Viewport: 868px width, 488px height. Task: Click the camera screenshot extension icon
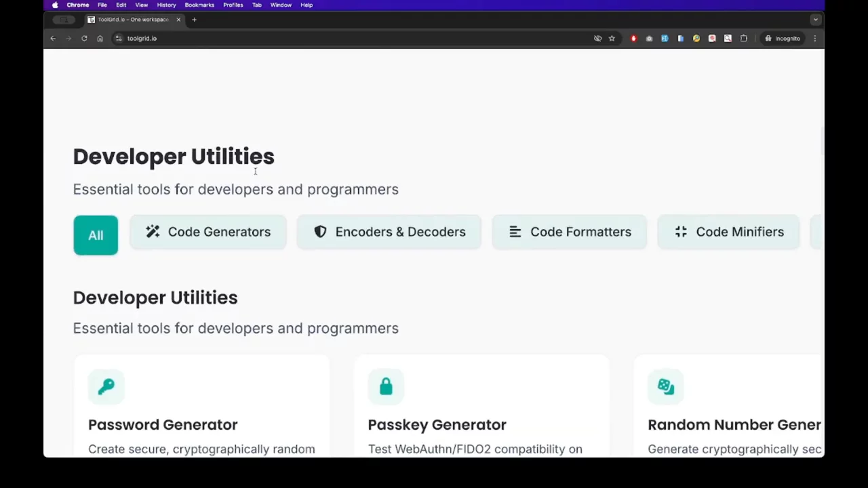649,39
